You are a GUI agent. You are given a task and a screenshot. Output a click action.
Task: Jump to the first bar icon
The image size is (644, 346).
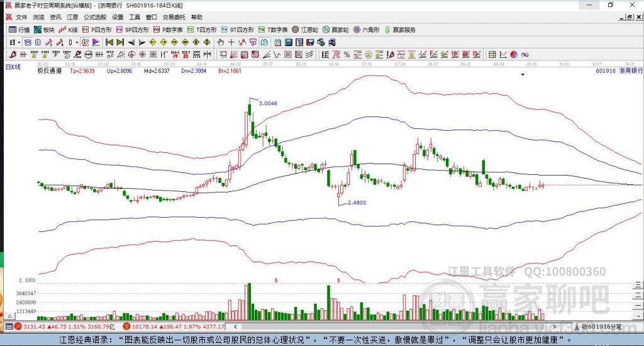tap(109, 42)
